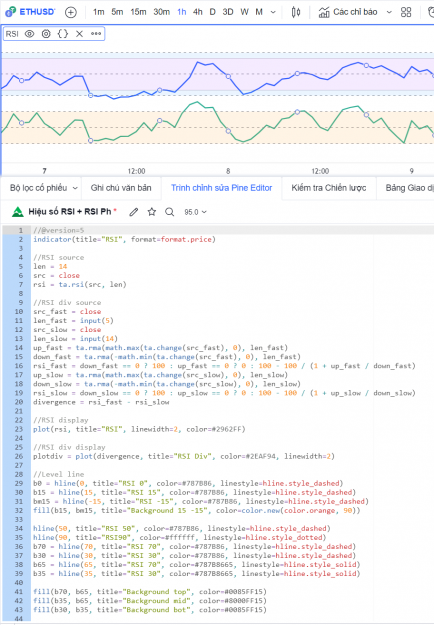This screenshot has width=434, height=625.
Task: Click len_fast = input(5) line
Action: (x=73, y=320)
